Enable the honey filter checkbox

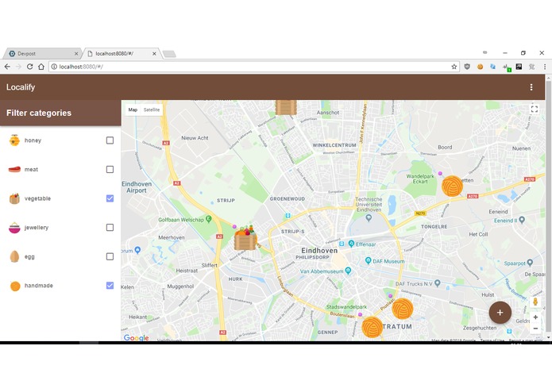coord(110,140)
